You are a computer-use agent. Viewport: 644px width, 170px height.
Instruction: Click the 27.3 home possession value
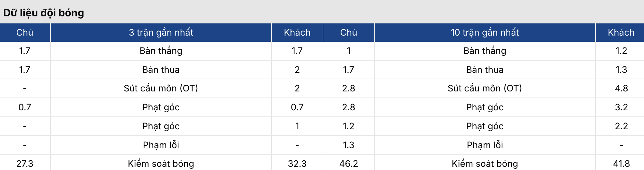click(25, 164)
